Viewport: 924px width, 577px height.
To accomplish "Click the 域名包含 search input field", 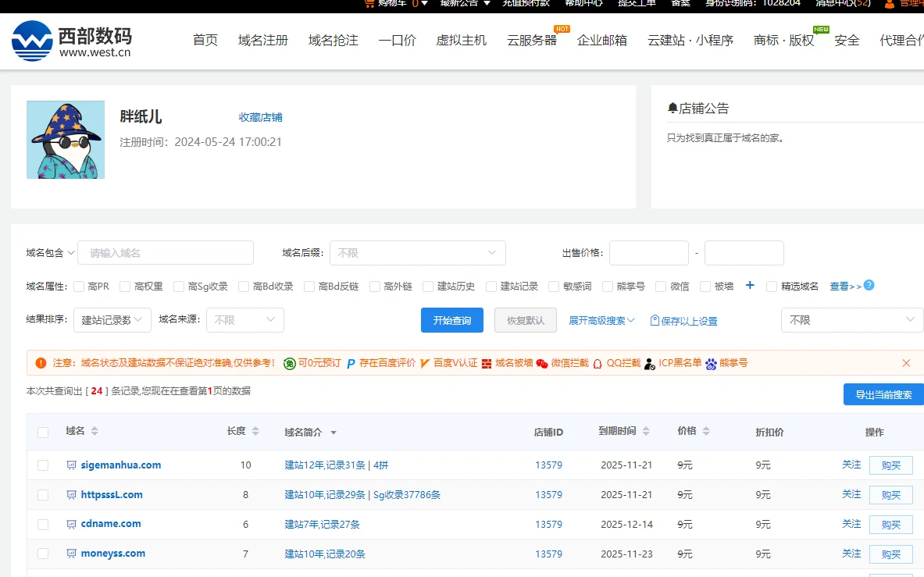I will (166, 253).
